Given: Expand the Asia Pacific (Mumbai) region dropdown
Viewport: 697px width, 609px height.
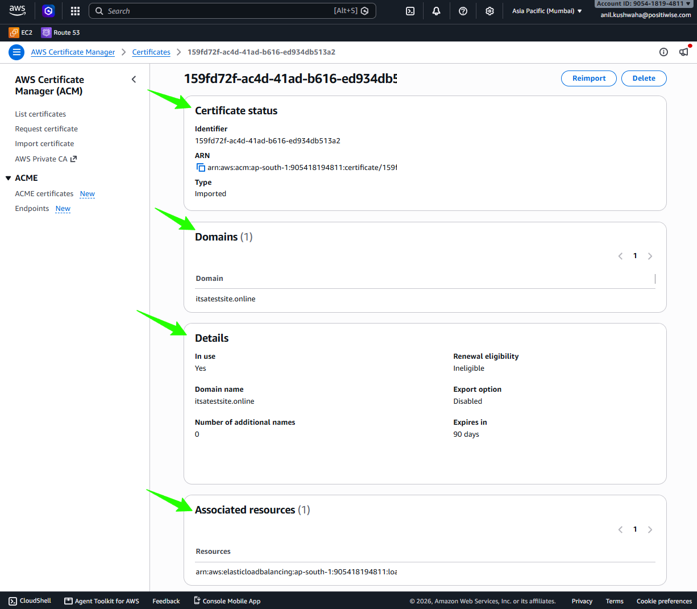Looking at the screenshot, I should click(x=546, y=11).
